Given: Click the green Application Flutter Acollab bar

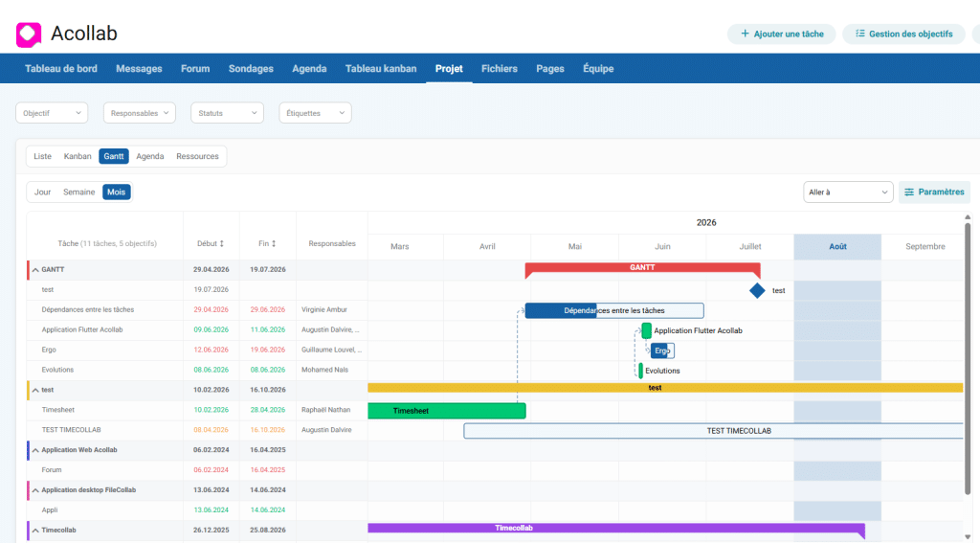Looking at the screenshot, I should point(647,330).
